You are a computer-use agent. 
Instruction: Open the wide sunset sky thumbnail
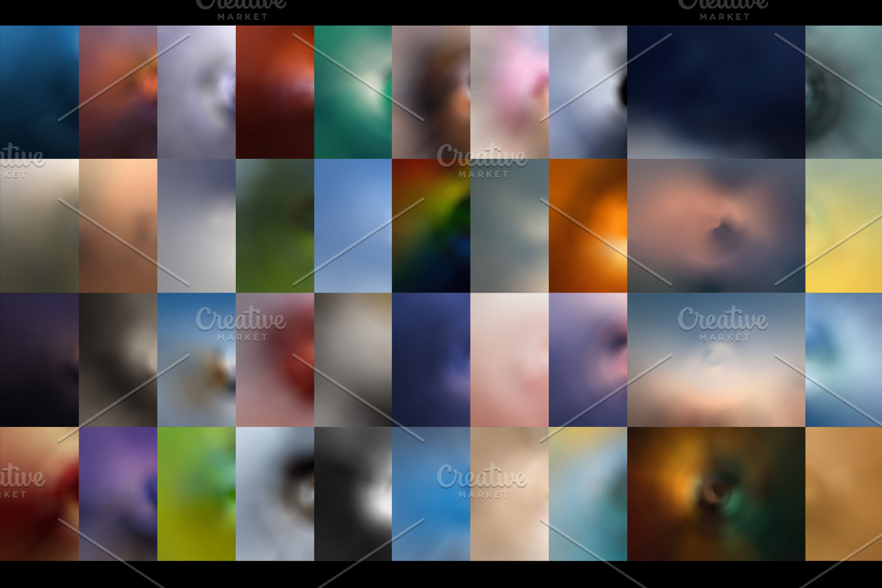[x=716, y=360]
